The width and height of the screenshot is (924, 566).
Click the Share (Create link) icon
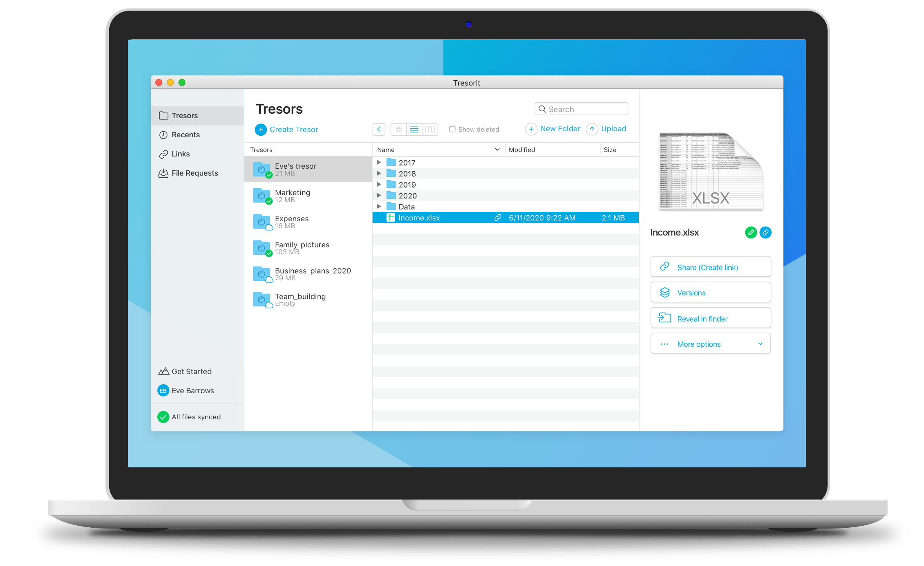coord(711,267)
